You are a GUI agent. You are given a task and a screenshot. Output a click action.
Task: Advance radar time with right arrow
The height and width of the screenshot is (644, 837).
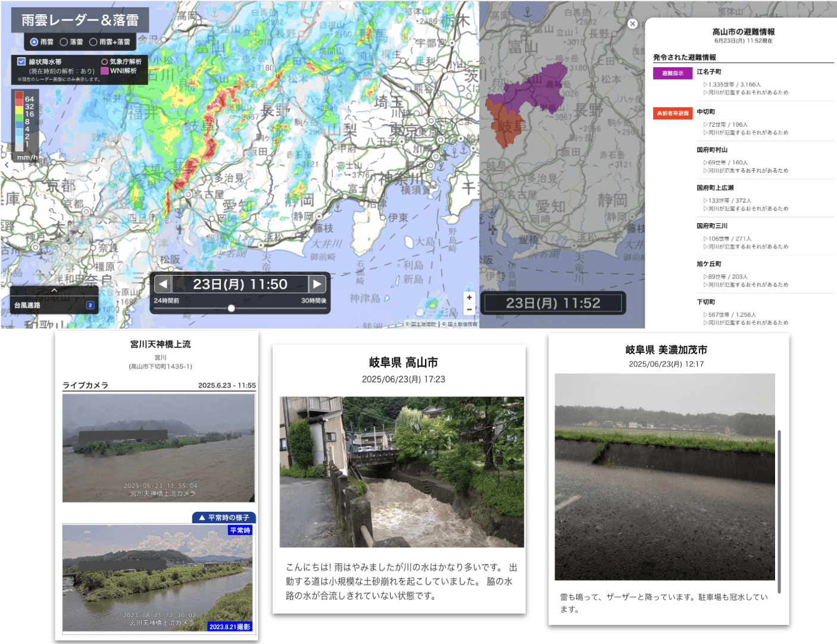pos(317,284)
